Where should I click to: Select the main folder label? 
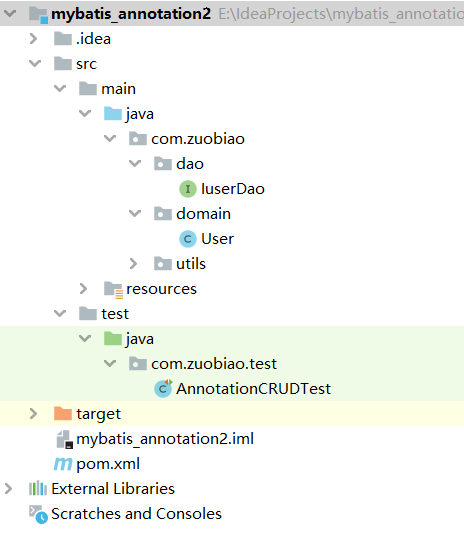118,89
